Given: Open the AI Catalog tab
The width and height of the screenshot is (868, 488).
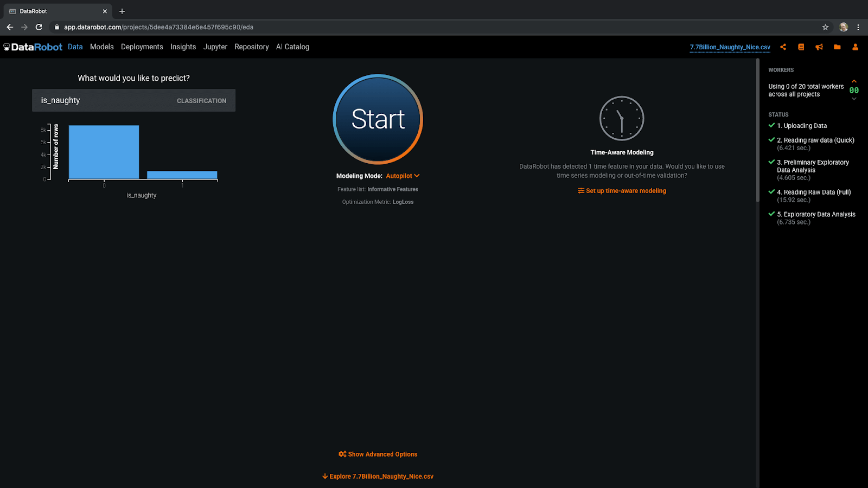Looking at the screenshot, I should click(293, 47).
